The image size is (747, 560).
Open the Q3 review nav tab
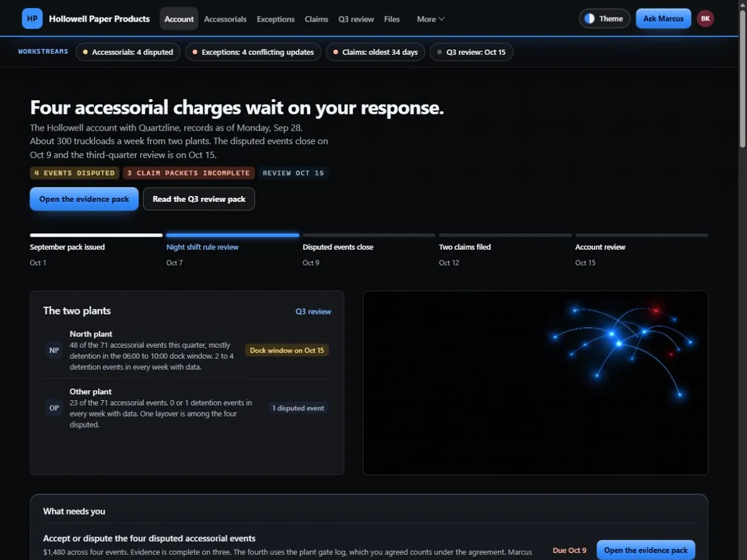tap(356, 19)
